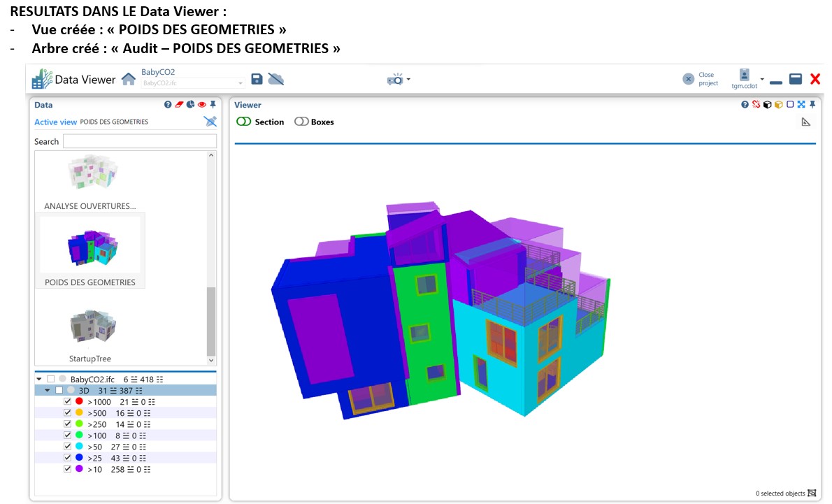
Task: Collapse the 3D tree node
Action: (48, 390)
